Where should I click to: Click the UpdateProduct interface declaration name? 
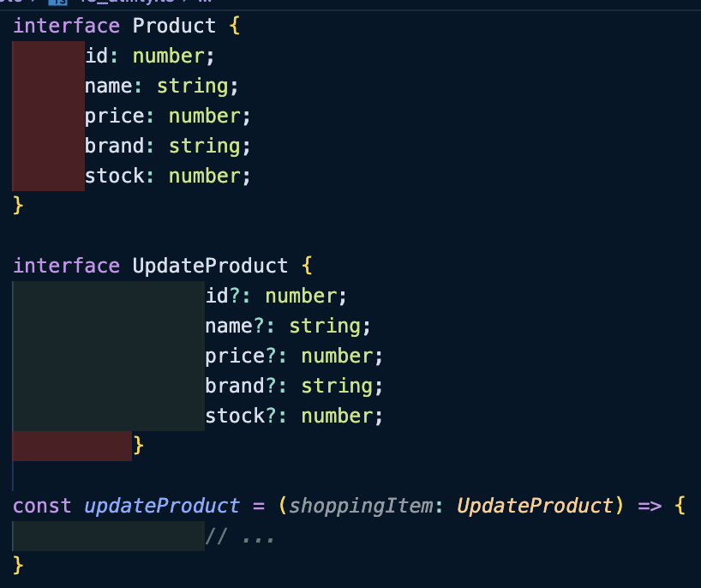click(210, 266)
